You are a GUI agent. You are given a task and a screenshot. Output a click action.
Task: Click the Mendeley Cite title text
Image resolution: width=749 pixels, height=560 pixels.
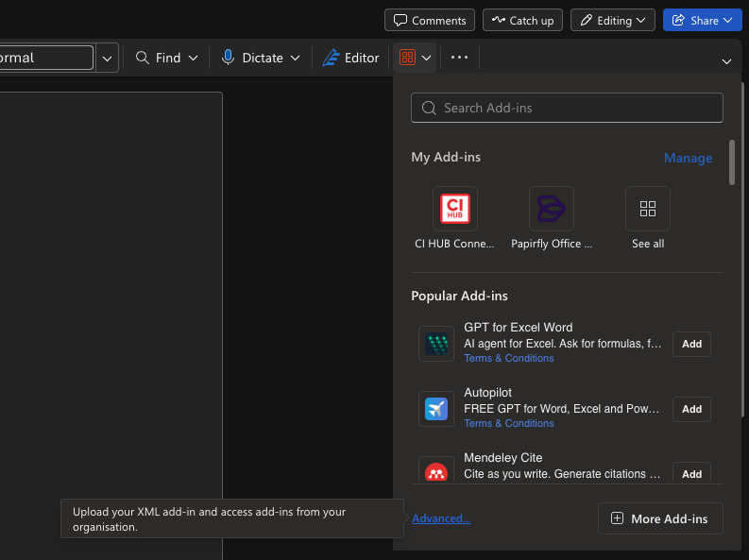coord(503,458)
